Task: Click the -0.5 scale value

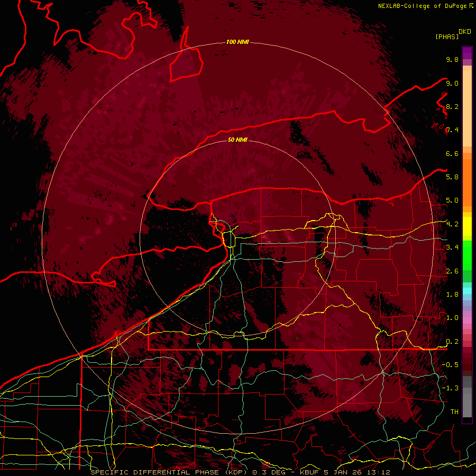Action: pyautogui.click(x=450, y=365)
